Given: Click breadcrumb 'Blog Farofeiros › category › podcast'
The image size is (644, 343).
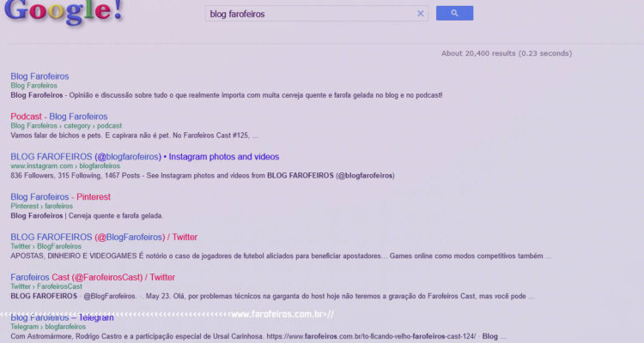Looking at the screenshot, I should pos(66,126).
